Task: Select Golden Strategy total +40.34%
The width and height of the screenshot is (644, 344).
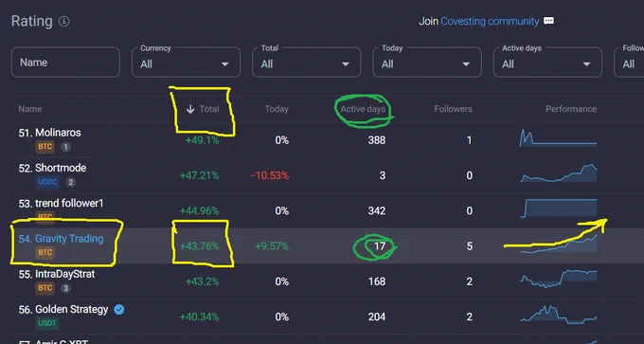Action: [199, 317]
